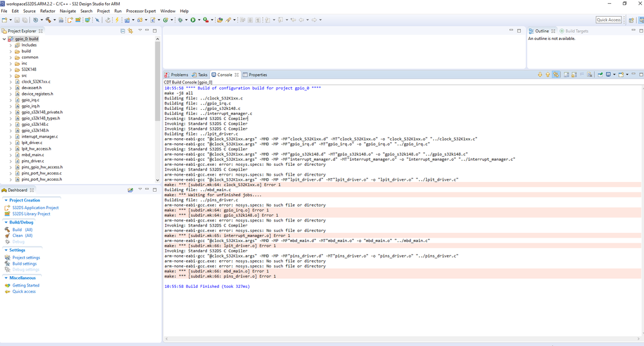Screen dimensions: 644x346
Task: Switch to the Build Targets tab
Action: click(x=574, y=31)
